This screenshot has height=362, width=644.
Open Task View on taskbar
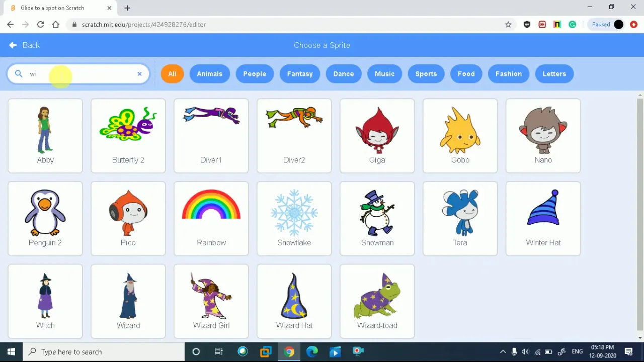click(219, 352)
